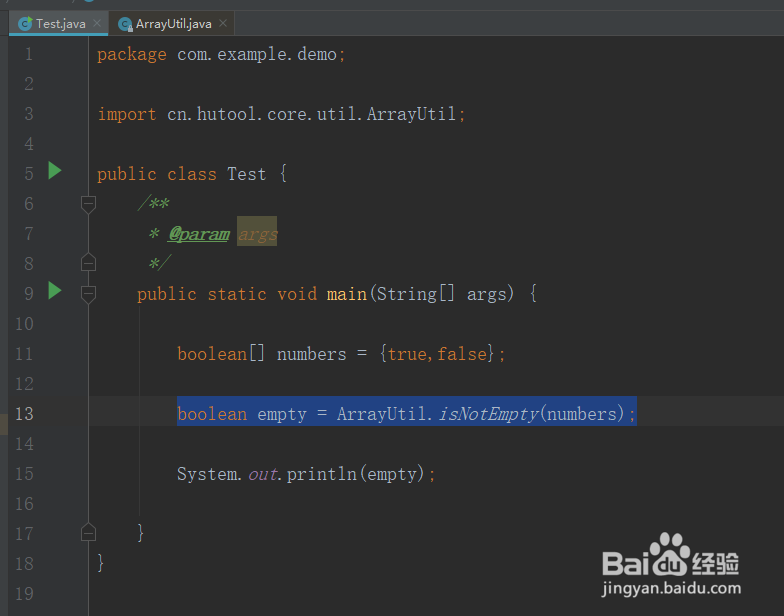Click line number 19 in the gutter
This screenshot has height=616, width=784.
pyautogui.click(x=24, y=594)
